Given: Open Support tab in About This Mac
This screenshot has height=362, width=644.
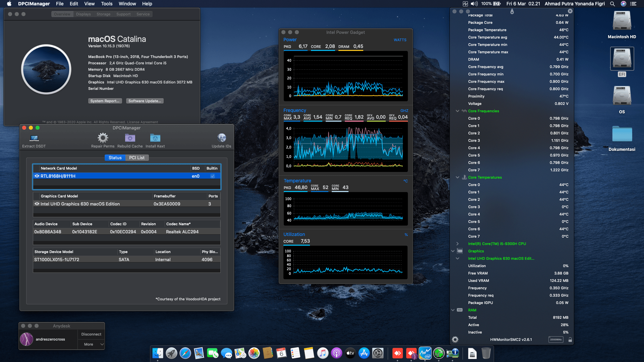Looking at the screenshot, I should 123,14.
